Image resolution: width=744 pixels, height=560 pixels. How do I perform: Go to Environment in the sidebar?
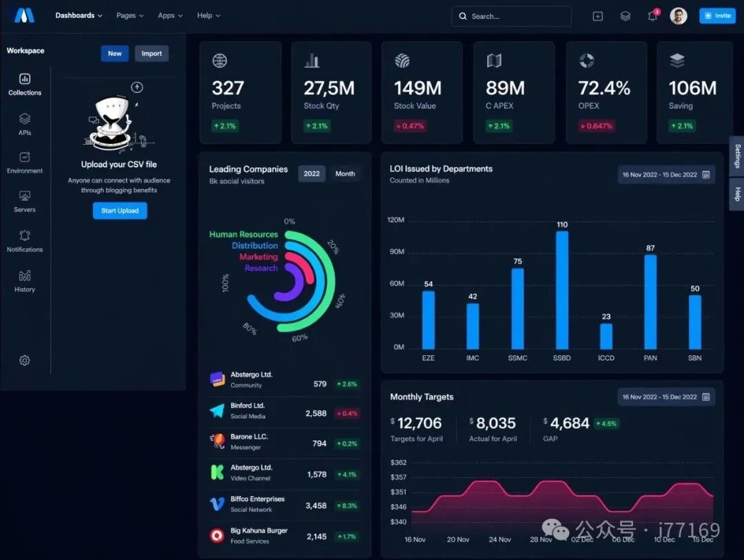[x=25, y=163]
